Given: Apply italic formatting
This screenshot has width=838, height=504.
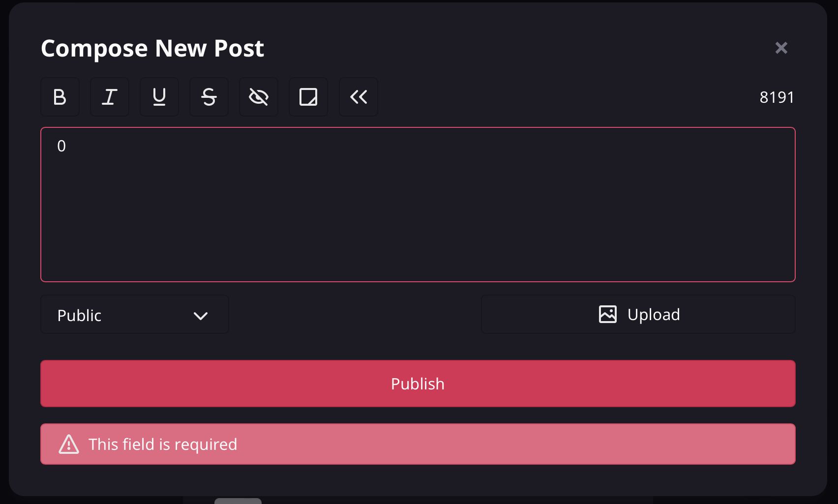Looking at the screenshot, I should [110, 97].
